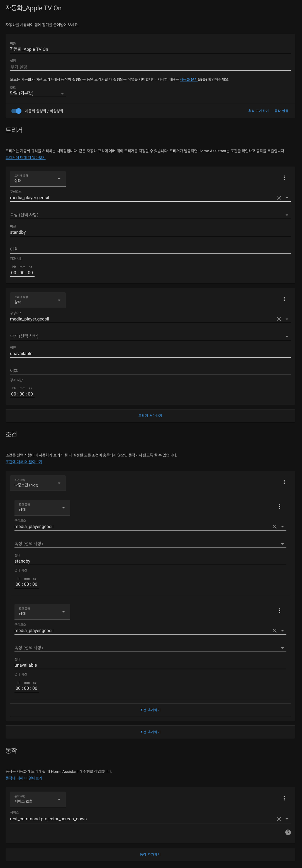Click duration field of unavailable condition

[26, 688]
